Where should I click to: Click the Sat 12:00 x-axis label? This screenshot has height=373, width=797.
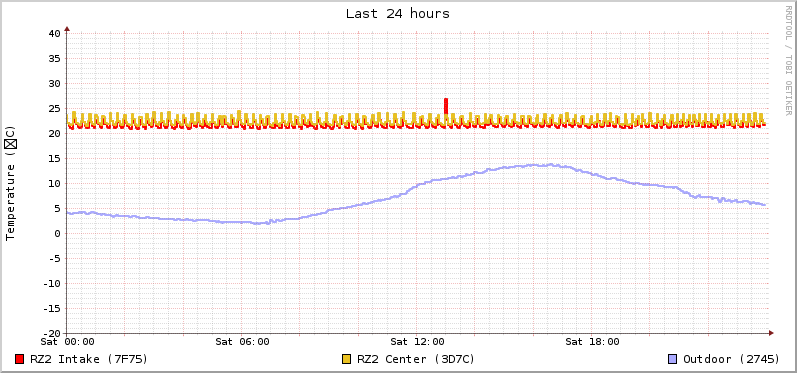pos(417,342)
